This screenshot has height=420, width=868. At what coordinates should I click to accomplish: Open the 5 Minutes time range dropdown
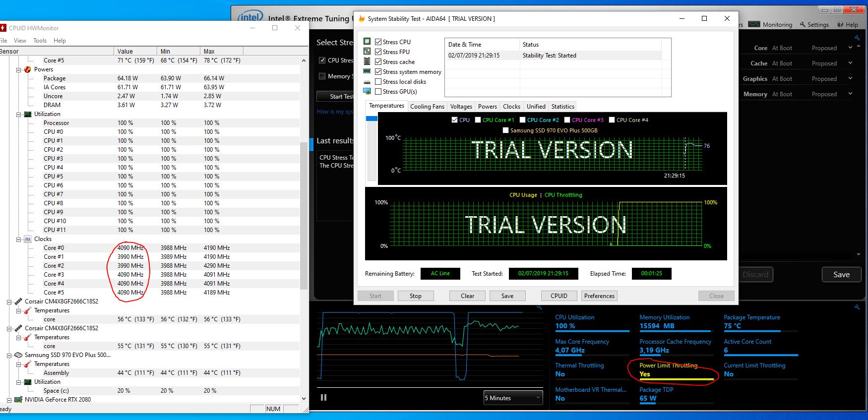pos(513,398)
